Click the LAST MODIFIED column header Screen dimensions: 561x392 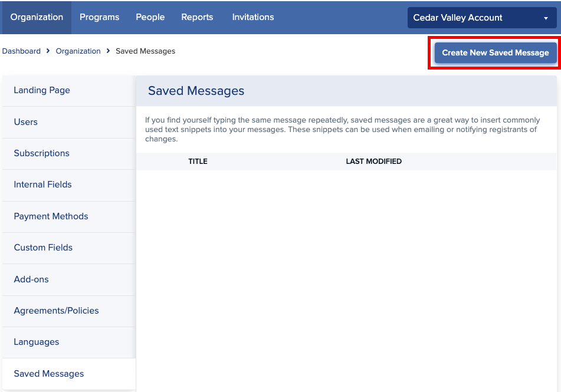coord(373,162)
